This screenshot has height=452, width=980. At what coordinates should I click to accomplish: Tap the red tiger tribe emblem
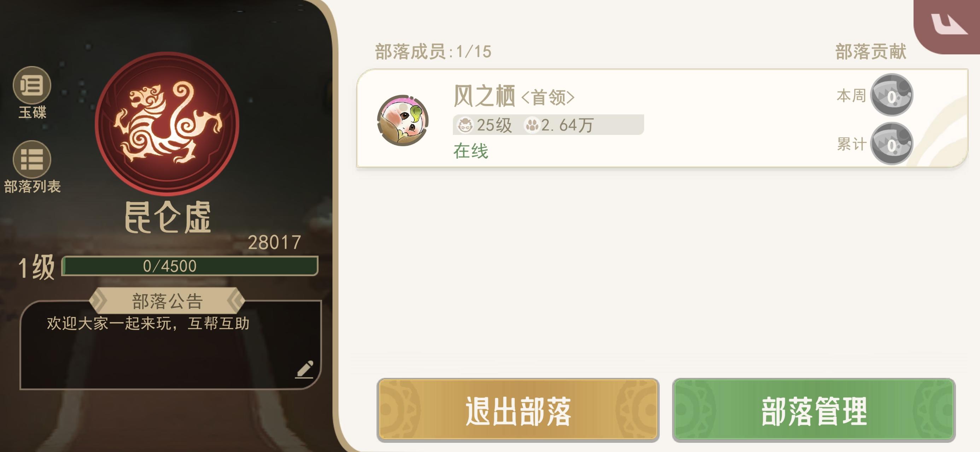[x=167, y=124]
